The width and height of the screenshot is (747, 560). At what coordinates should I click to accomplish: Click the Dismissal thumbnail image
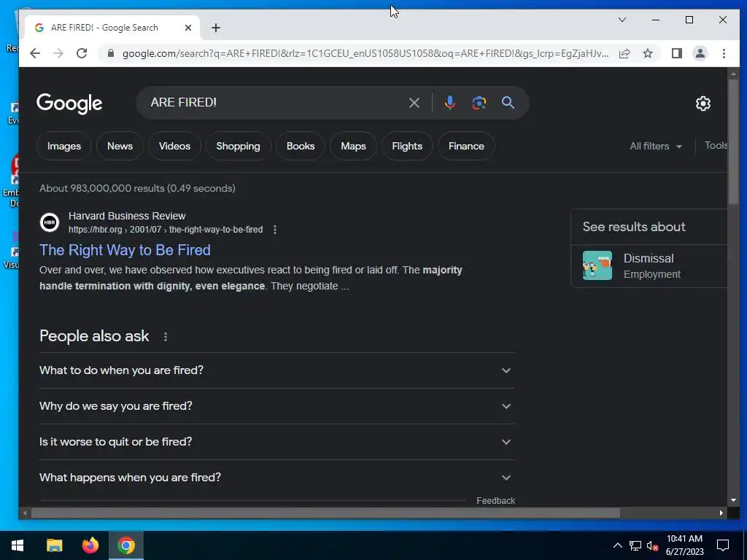coord(597,265)
